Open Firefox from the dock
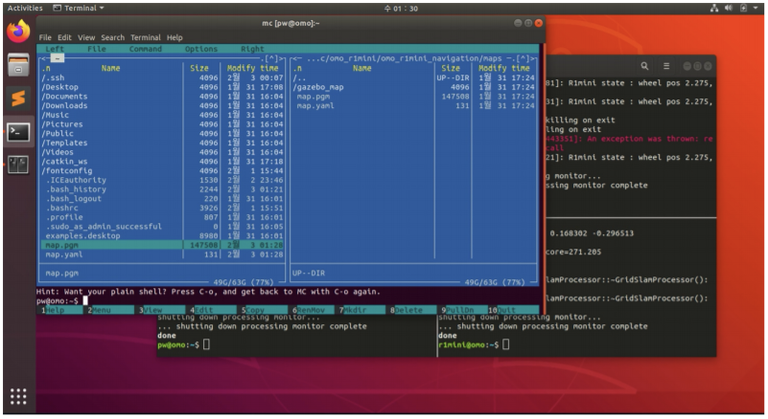The height and width of the screenshot is (419, 768). point(18,32)
